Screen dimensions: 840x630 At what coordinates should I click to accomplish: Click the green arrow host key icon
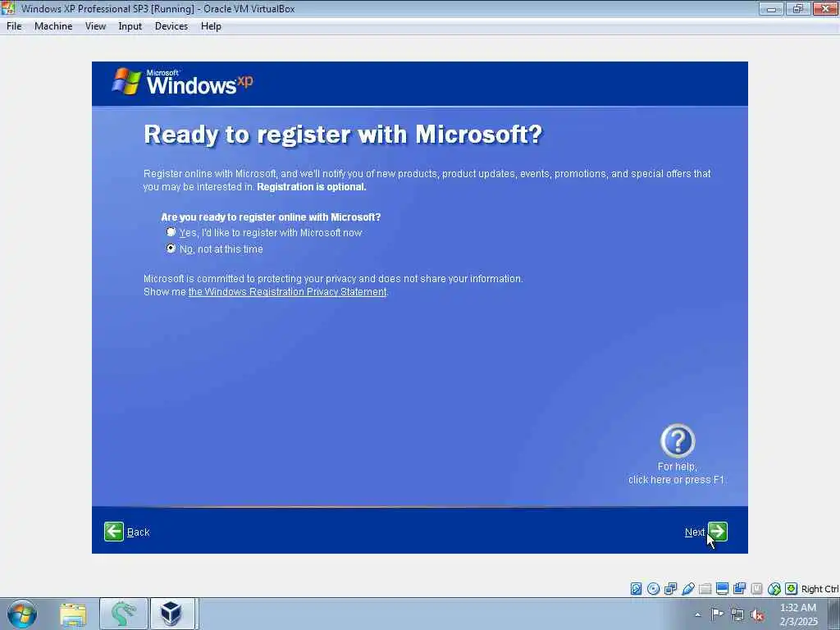point(792,589)
